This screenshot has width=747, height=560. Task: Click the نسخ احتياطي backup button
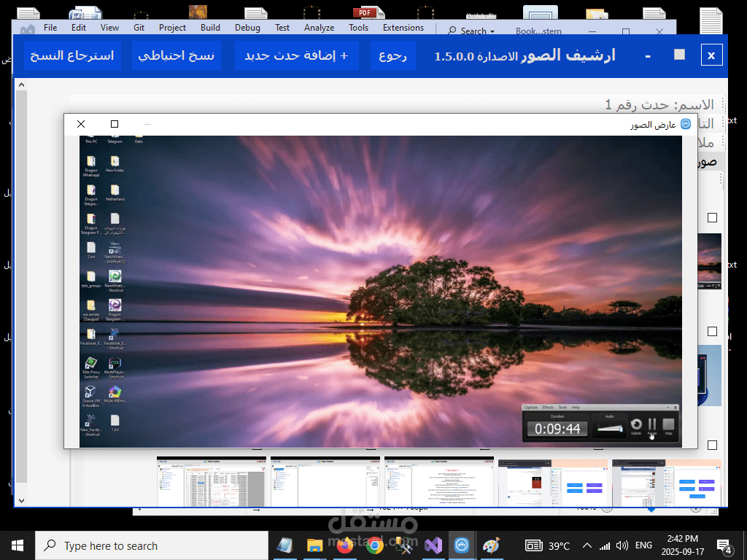[177, 55]
